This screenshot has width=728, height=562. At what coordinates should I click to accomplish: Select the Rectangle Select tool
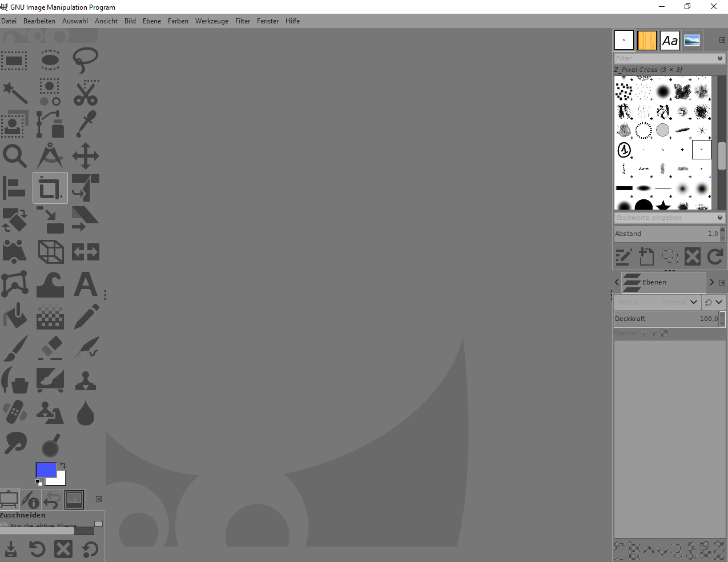(x=14, y=60)
